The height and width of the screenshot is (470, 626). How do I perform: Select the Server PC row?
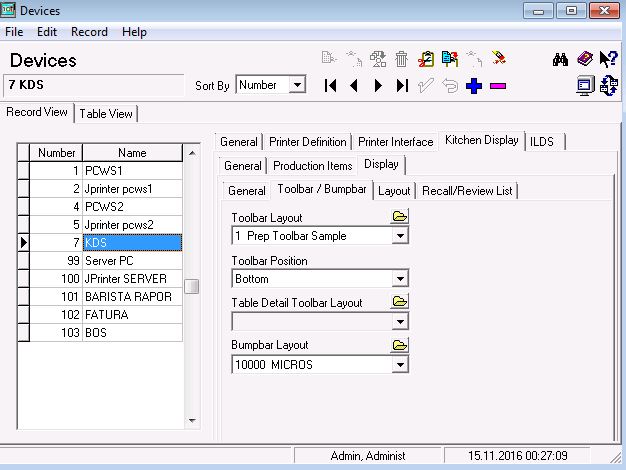pyautogui.click(x=106, y=261)
